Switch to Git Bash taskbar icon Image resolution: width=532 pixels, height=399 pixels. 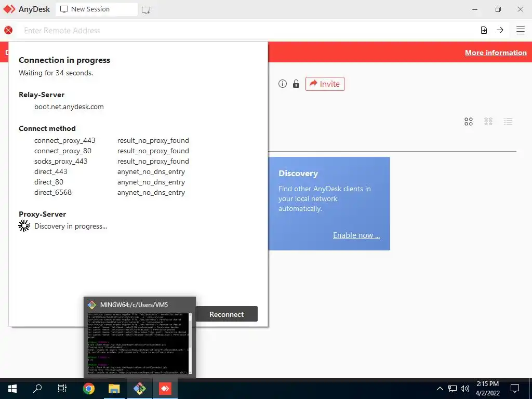coord(139,389)
